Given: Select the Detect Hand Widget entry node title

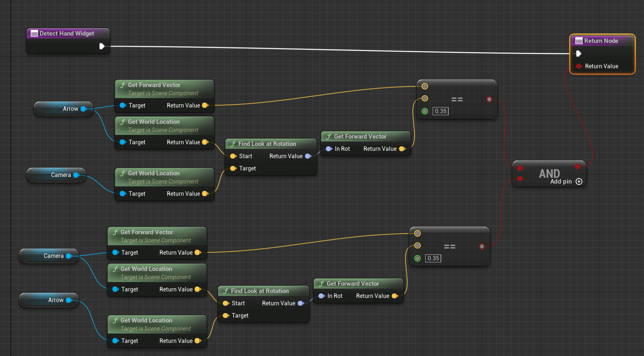Looking at the screenshot, I should coord(67,34).
